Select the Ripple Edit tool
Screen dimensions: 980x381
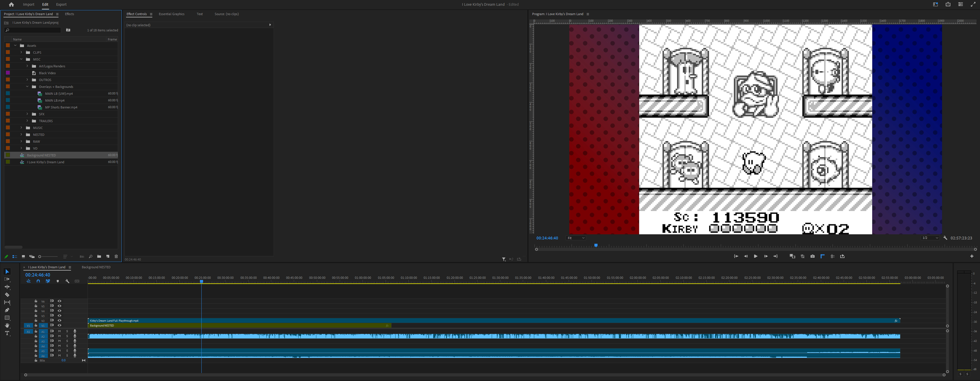7,287
